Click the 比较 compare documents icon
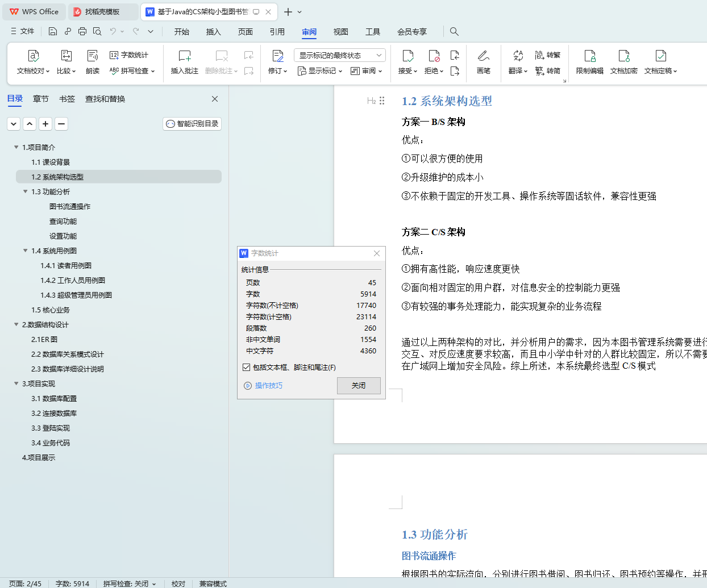Image resolution: width=707 pixels, height=588 pixels. coord(66,62)
